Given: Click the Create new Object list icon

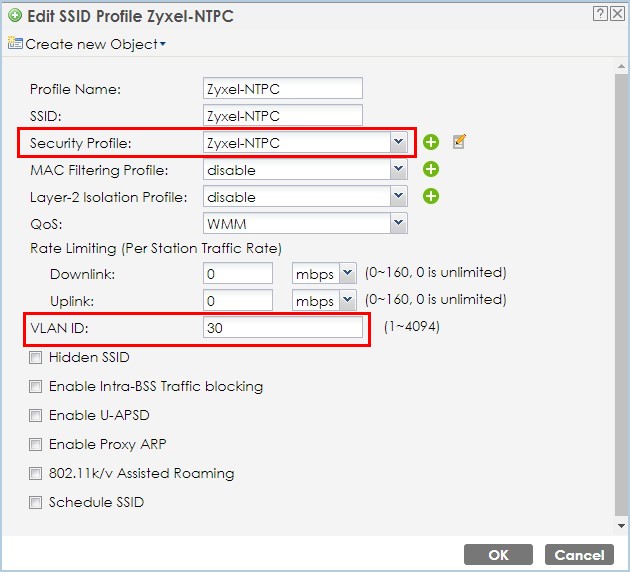Looking at the screenshot, I should pyautogui.click(x=15, y=43).
